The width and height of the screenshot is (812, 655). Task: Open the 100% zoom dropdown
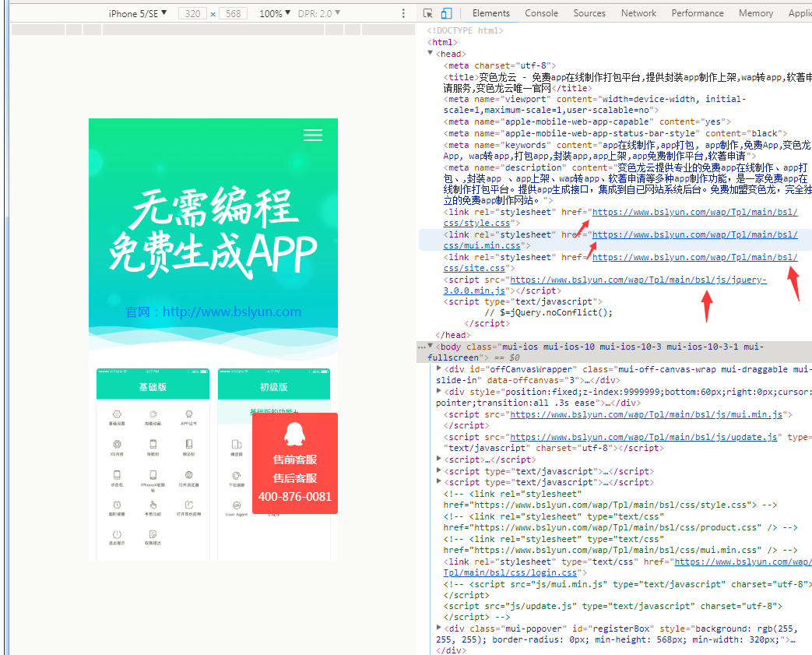[275, 13]
